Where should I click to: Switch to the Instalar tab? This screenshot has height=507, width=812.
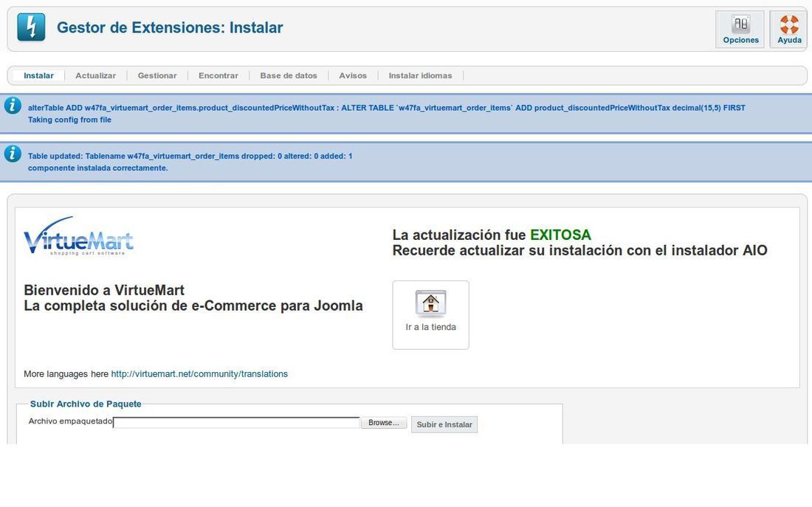[38, 75]
